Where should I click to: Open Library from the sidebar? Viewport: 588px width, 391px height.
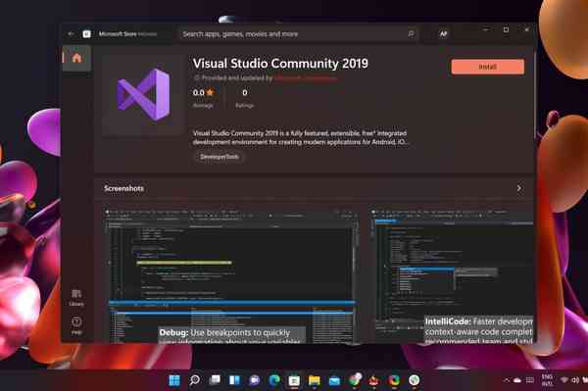pos(76,298)
